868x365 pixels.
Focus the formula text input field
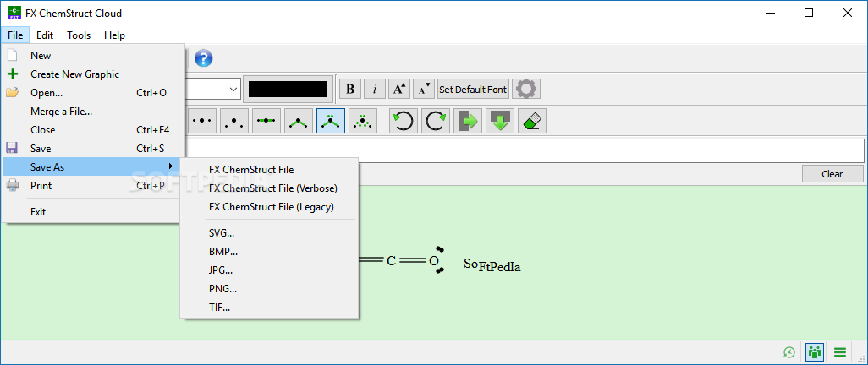523,150
